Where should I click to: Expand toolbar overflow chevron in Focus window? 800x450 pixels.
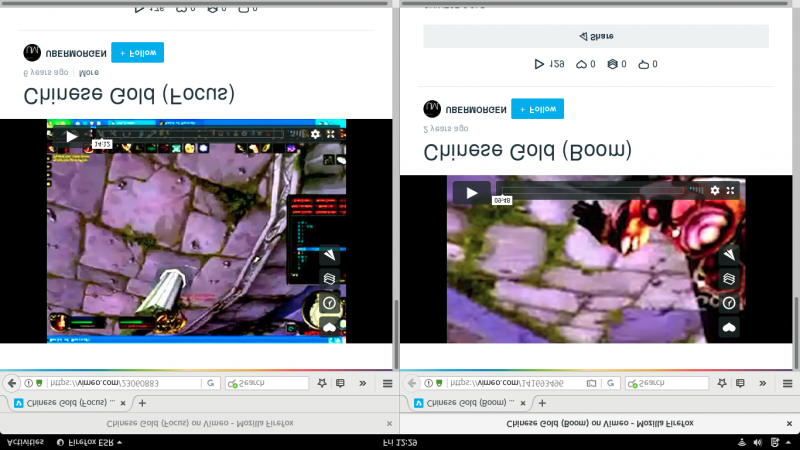tap(363, 383)
